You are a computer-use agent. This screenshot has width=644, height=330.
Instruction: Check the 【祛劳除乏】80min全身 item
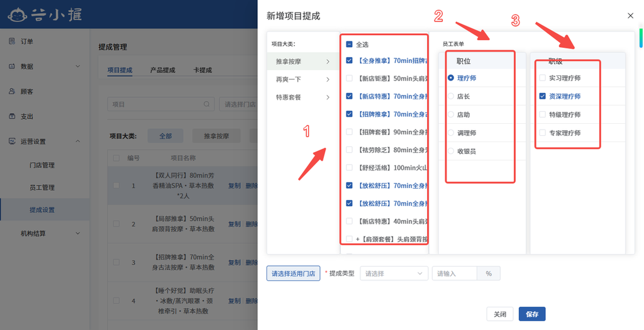[349, 150]
